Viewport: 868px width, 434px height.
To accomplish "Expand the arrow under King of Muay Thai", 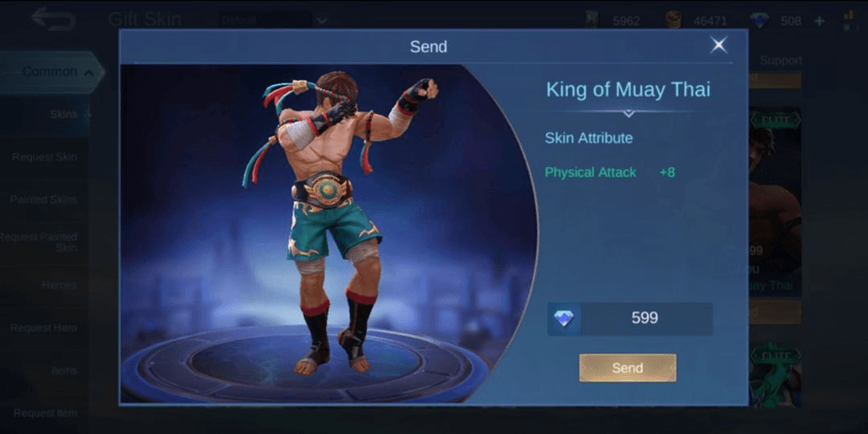I will (629, 112).
